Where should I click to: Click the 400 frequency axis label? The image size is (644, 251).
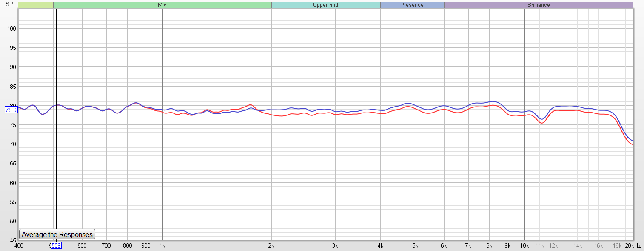point(19,246)
